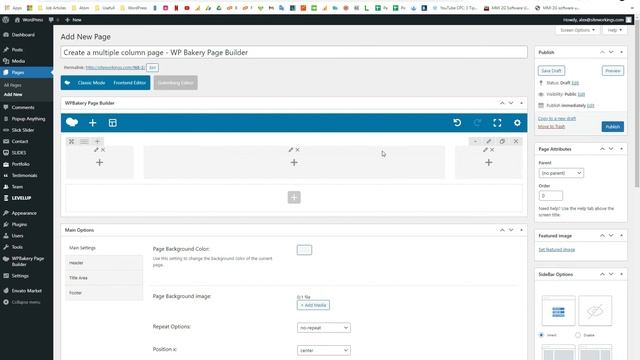Toggle the Main Options panel

521,230
